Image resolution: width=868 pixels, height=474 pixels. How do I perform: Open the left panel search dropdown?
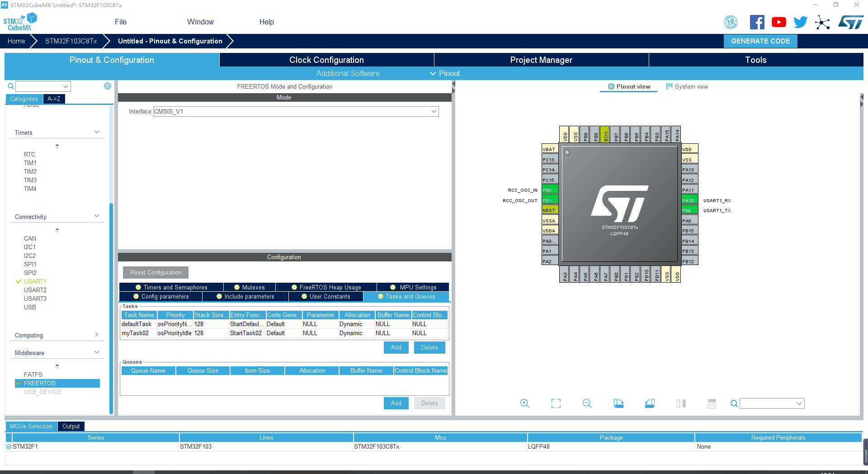[x=66, y=86]
